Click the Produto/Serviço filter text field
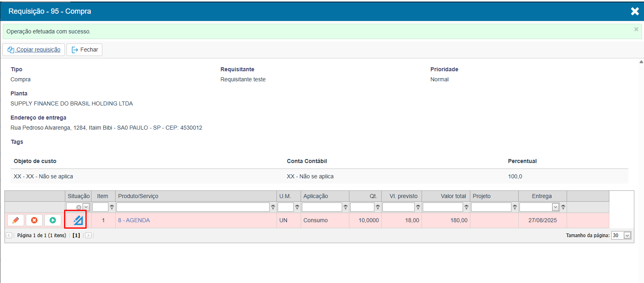This screenshot has height=283, width=644. (193, 207)
